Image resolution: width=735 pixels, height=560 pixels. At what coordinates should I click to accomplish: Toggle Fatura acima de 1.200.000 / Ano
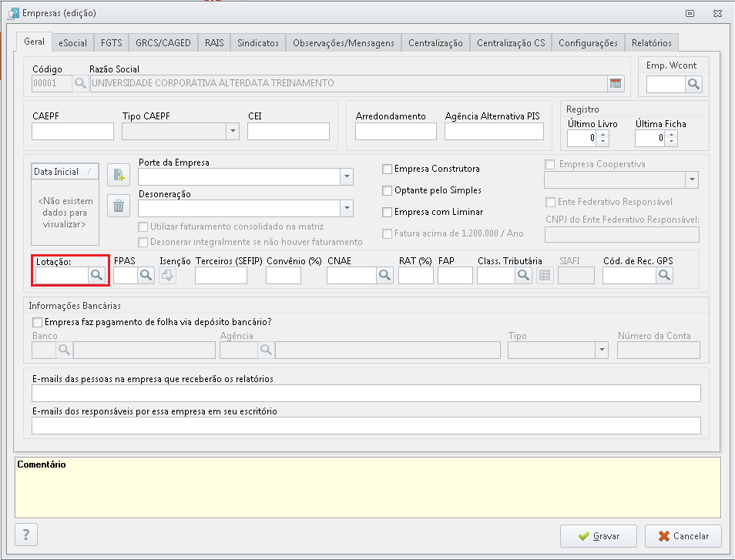tap(388, 234)
